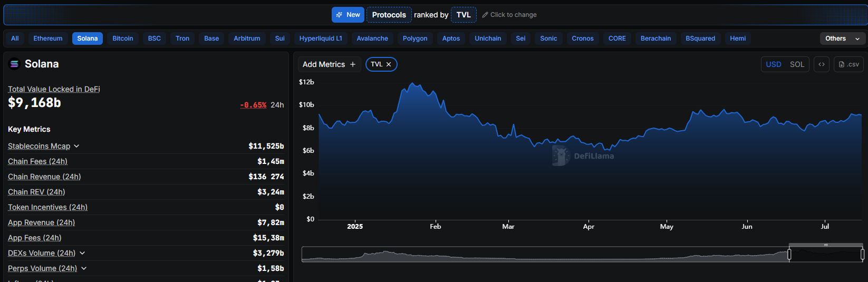Open the Others chains dropdown
Viewport: 868px width, 282px height.
843,38
